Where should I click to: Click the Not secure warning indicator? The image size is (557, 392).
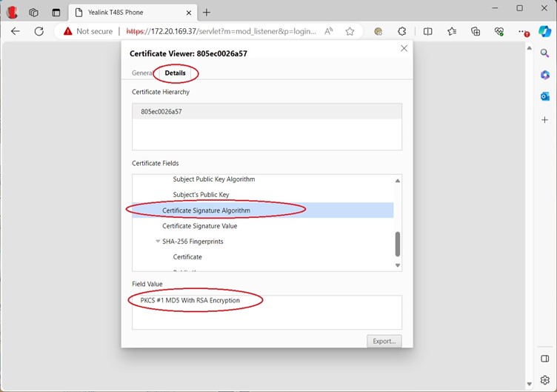(x=87, y=31)
